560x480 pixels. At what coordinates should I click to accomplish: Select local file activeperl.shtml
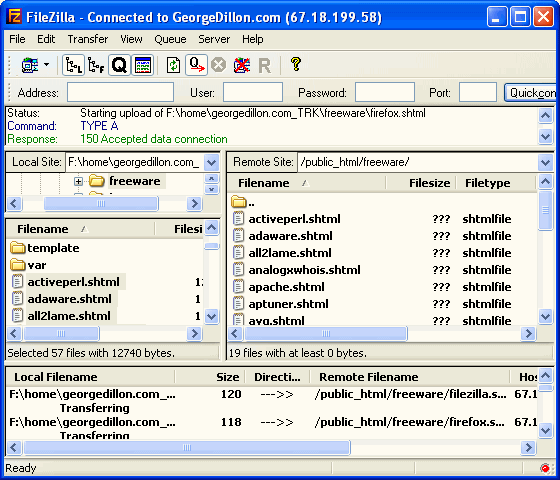[74, 282]
